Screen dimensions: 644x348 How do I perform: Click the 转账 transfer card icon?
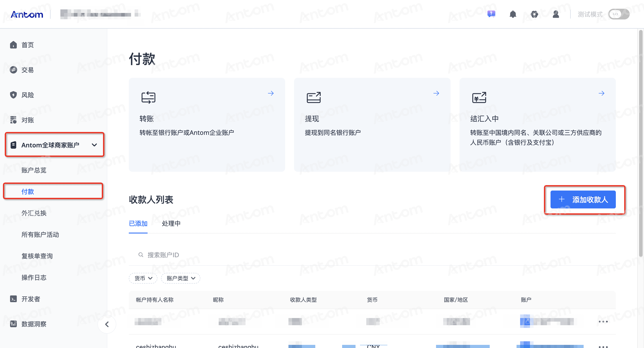(148, 98)
